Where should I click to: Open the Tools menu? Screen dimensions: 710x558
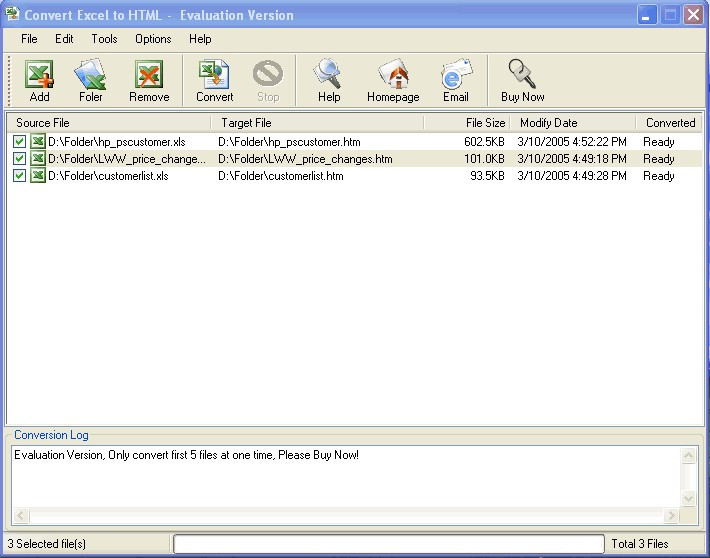point(104,39)
